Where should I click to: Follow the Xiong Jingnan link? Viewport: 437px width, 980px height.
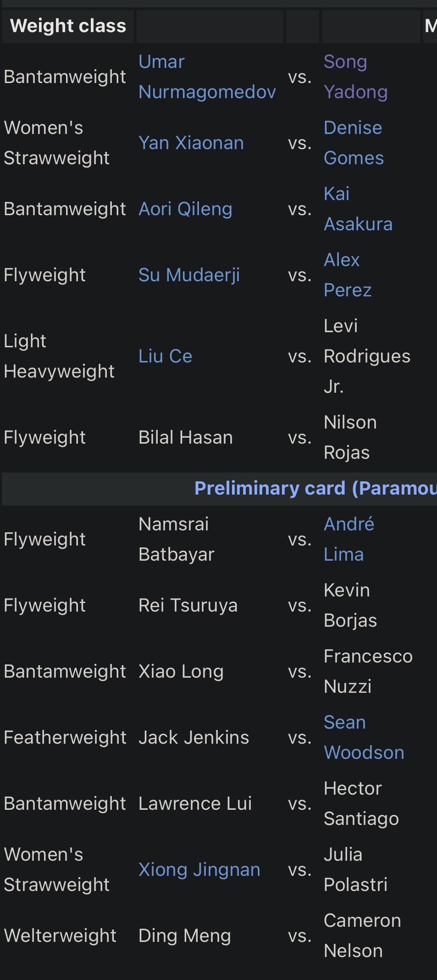pos(199,869)
